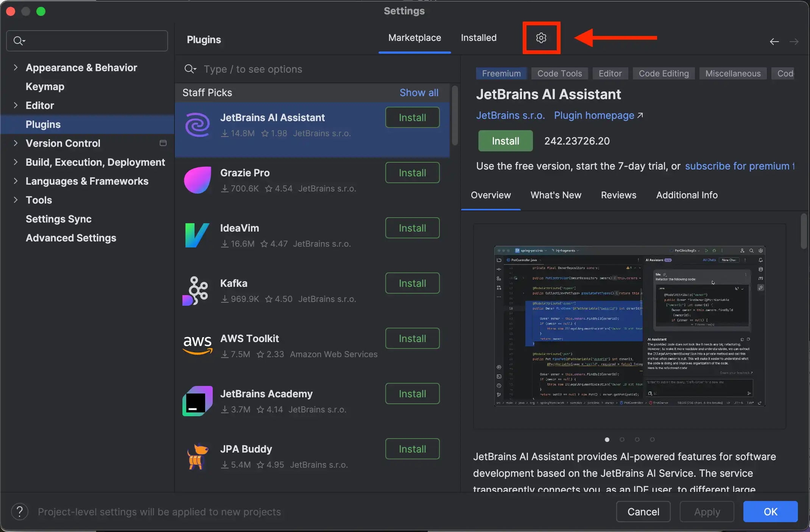
Task: Select the Freemium filter tag
Action: (501, 73)
